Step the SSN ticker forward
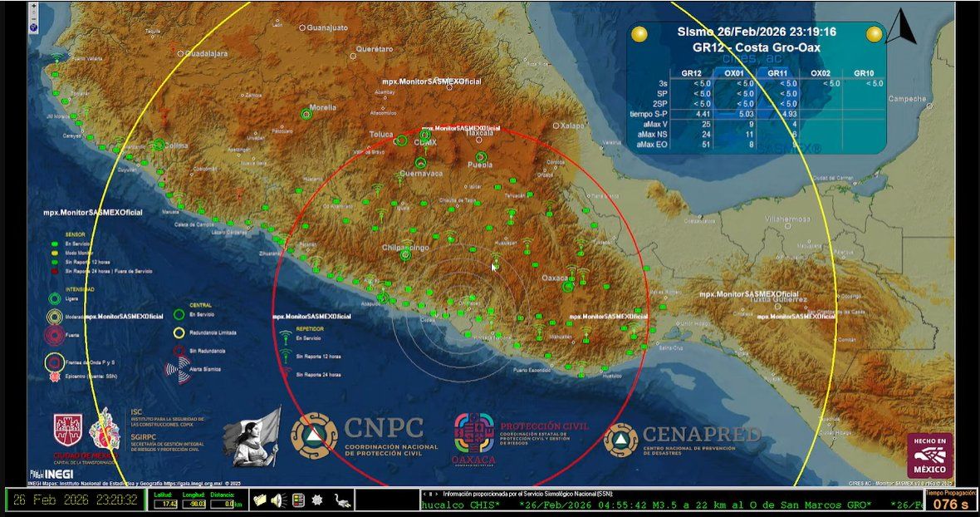Image resolution: width=980 pixels, height=517 pixels. coord(436,494)
